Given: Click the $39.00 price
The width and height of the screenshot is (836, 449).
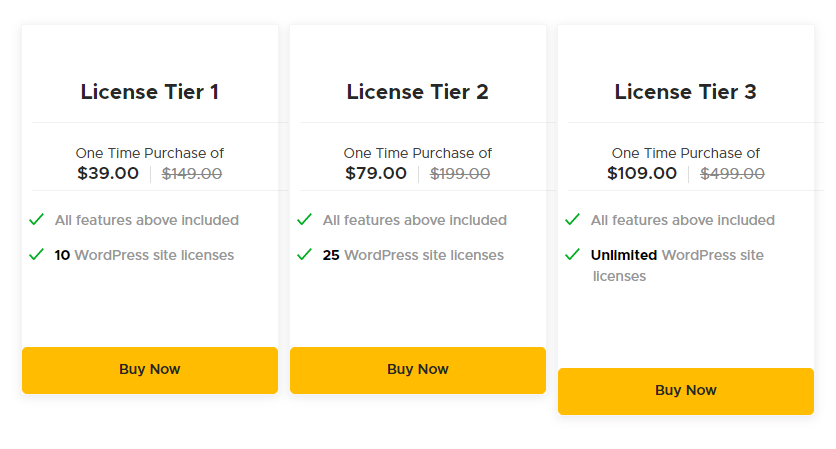Looking at the screenshot, I should click(108, 173).
